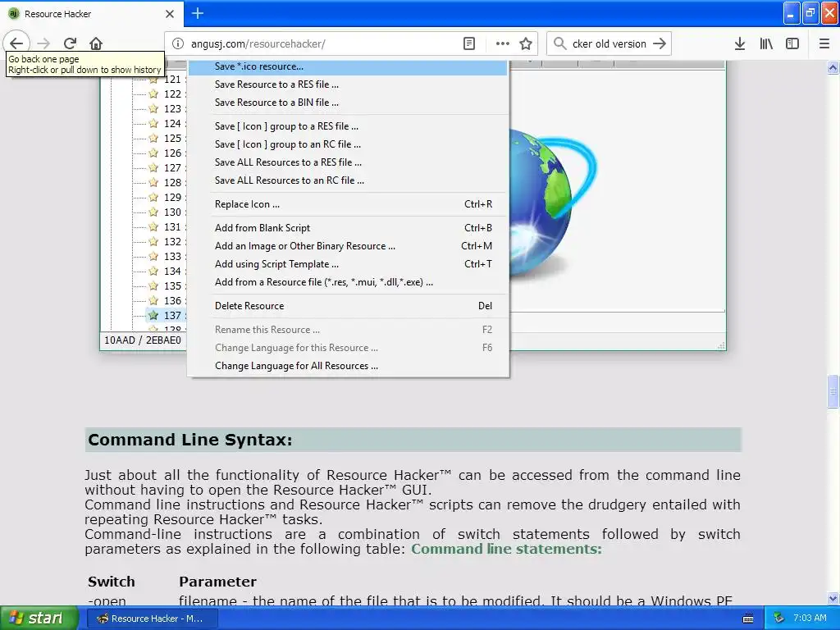Choose Add using Script Template

point(348,264)
